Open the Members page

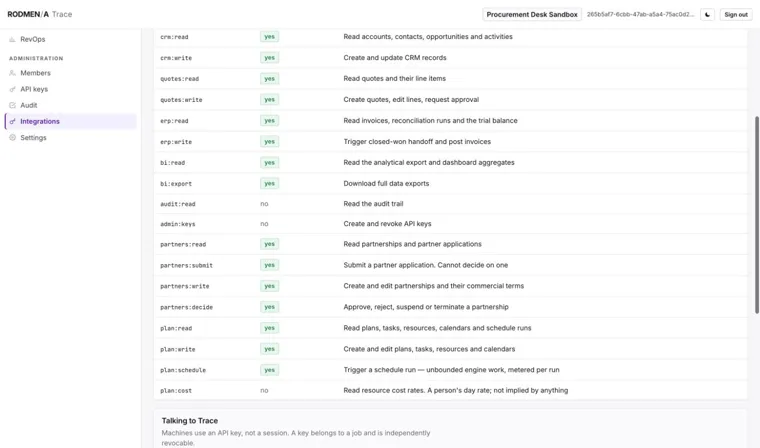pos(71,73)
